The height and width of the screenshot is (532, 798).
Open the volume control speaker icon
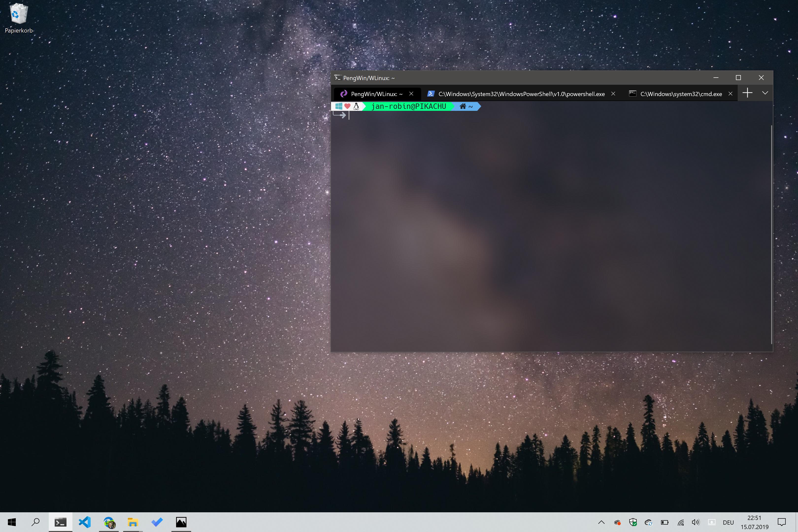[x=696, y=522]
